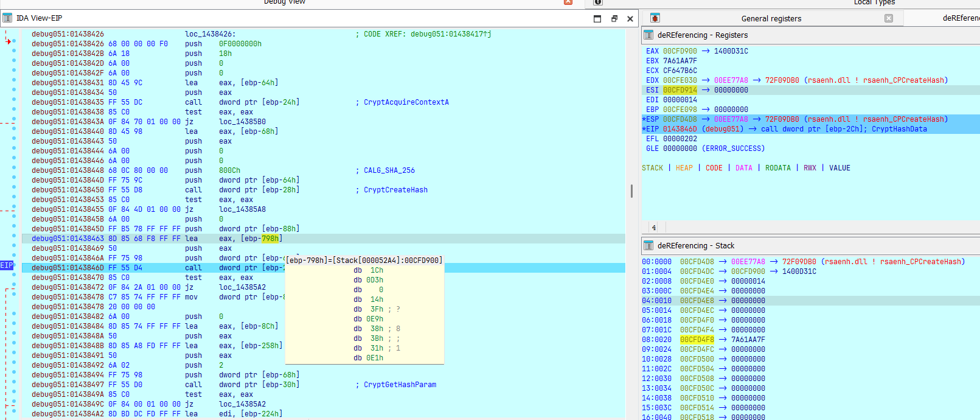Toggle breakpoint dot at CryptCreateHash call line
980x420 pixels.
click(x=14, y=187)
